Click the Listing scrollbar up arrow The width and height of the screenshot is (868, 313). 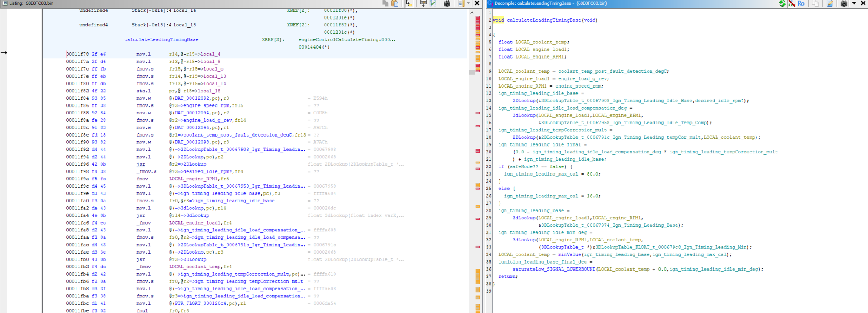tap(472, 13)
